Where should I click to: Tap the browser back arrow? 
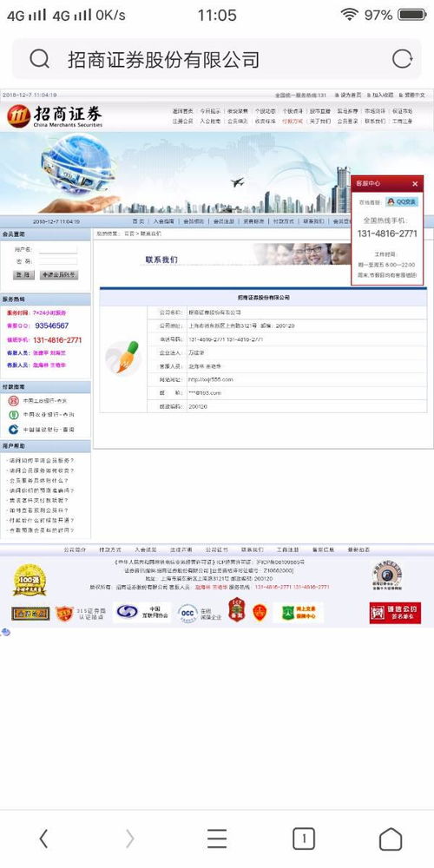43,838
